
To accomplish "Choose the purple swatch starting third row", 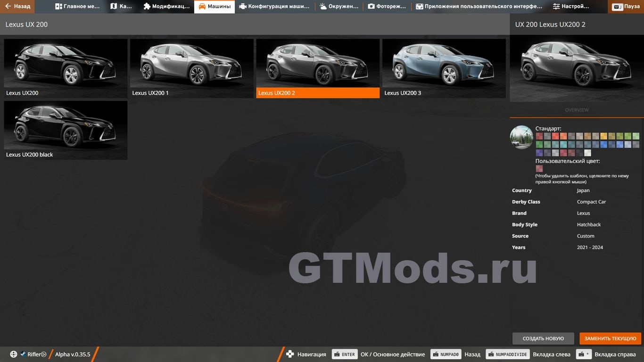I will tap(539, 153).
